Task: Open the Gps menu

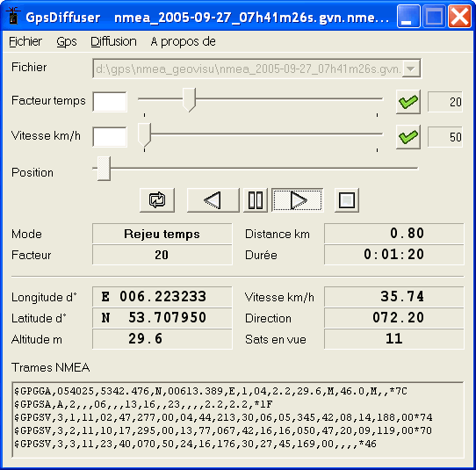Action: click(67, 41)
